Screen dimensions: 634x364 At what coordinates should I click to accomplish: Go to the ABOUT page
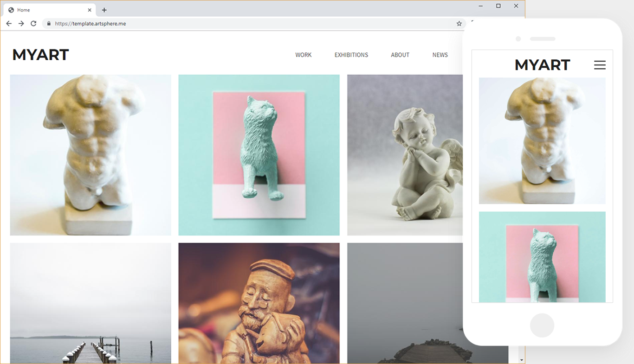400,55
